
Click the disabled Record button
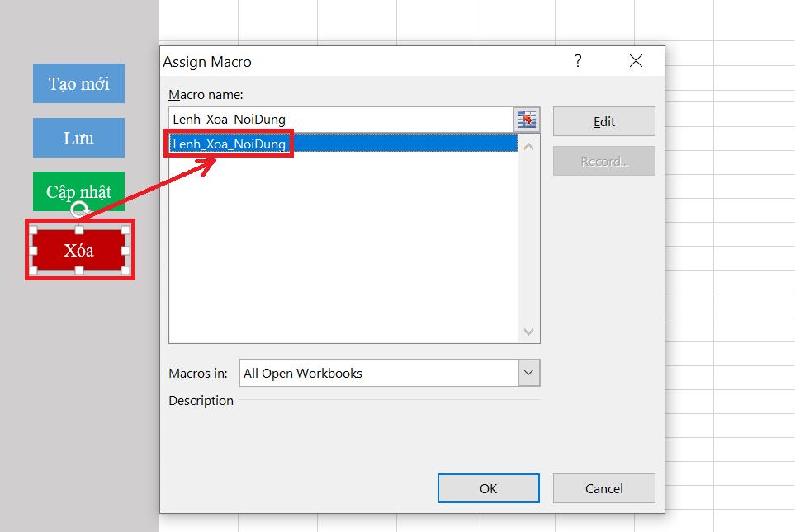tap(603, 161)
